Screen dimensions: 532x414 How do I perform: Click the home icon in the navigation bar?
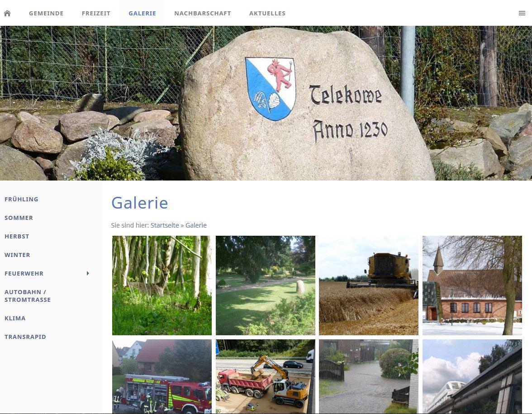[7, 13]
